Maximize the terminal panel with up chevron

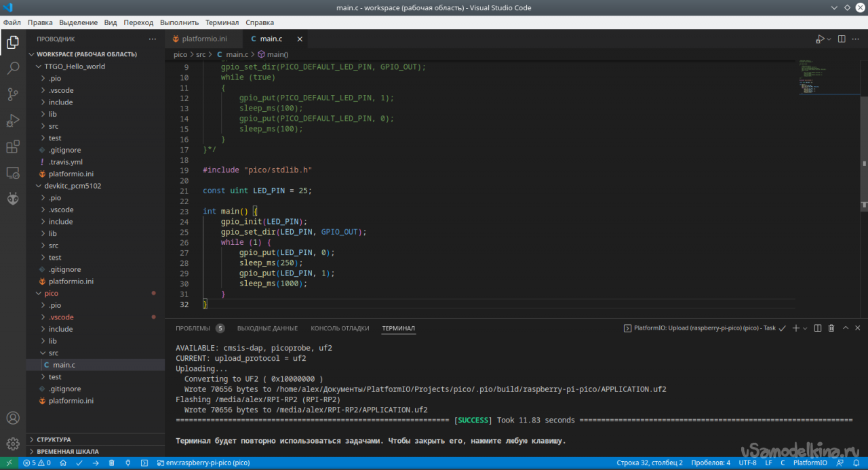(846, 328)
